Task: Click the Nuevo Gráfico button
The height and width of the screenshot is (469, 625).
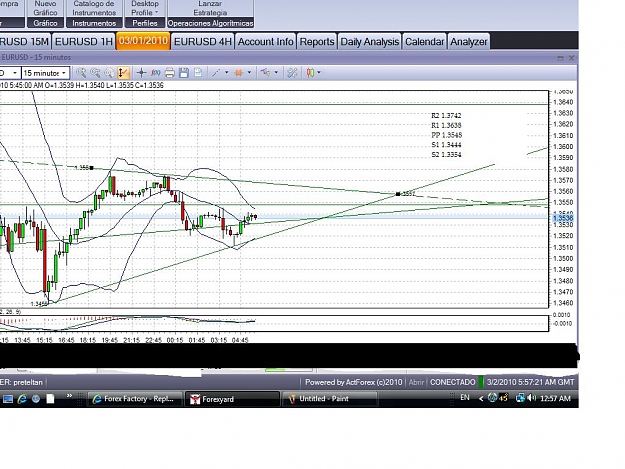Action: pos(45,8)
